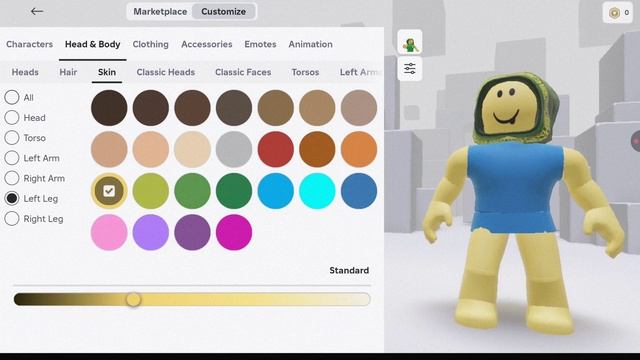Open the avatar settings sliders icon
This screenshot has width=640, height=360.
click(410, 68)
